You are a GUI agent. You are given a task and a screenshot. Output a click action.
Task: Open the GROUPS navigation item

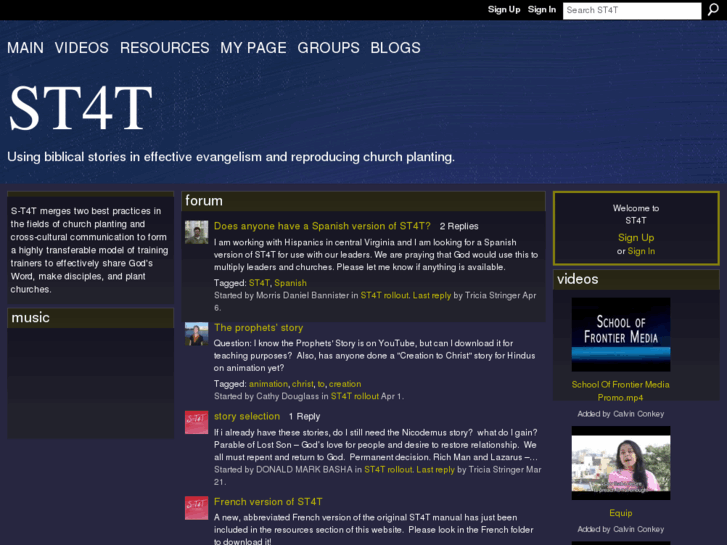click(328, 48)
